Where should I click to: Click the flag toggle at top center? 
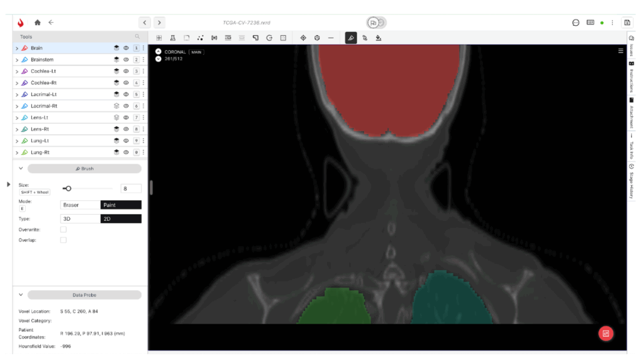(377, 23)
